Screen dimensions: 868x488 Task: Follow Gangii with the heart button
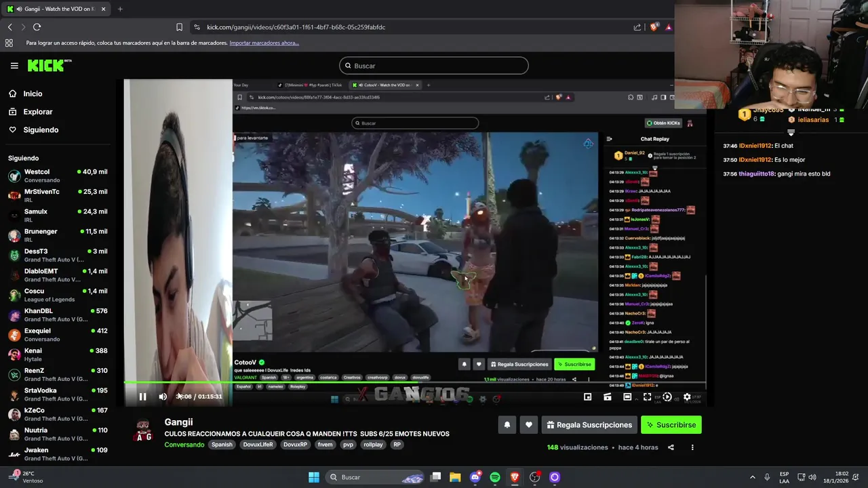coord(529,425)
